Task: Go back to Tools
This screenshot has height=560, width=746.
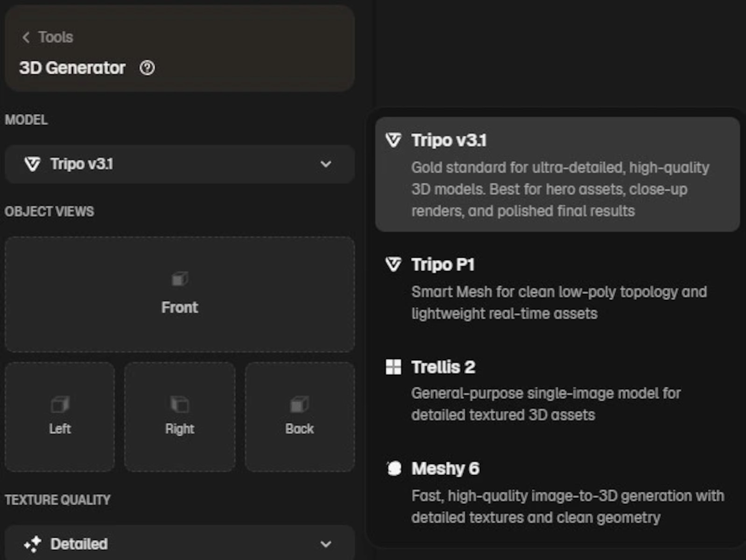Action: point(48,37)
